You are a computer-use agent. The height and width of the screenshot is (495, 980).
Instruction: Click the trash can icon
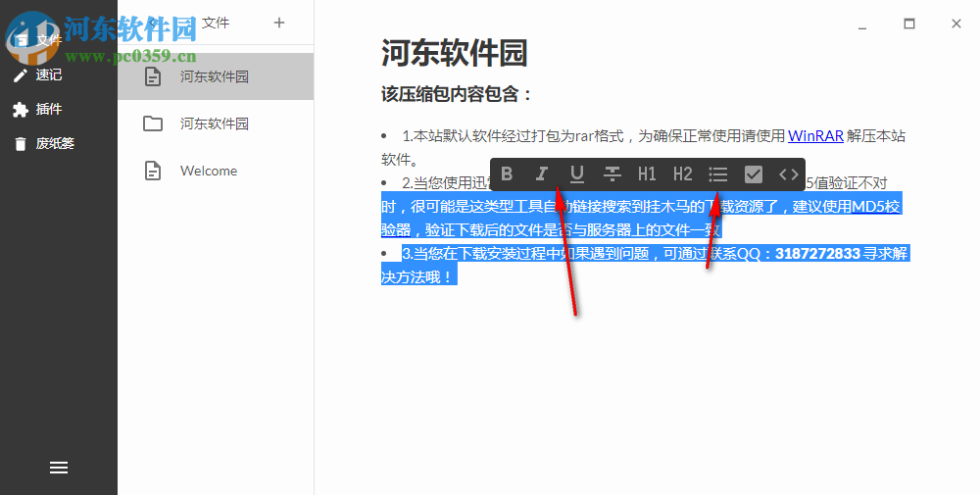click(x=21, y=144)
